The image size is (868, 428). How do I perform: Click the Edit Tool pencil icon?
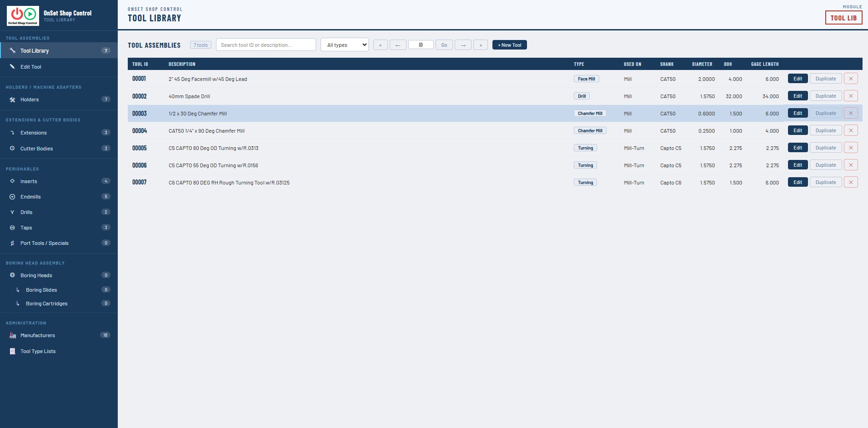pos(12,67)
